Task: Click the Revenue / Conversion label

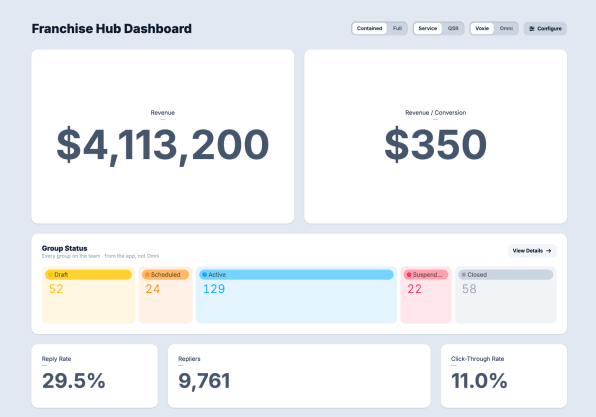Action: 436,113
